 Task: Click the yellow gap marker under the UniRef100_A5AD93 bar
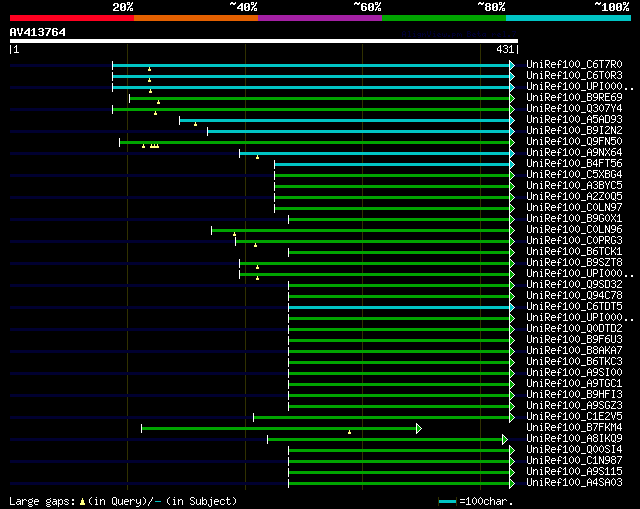pyautogui.click(x=196, y=124)
